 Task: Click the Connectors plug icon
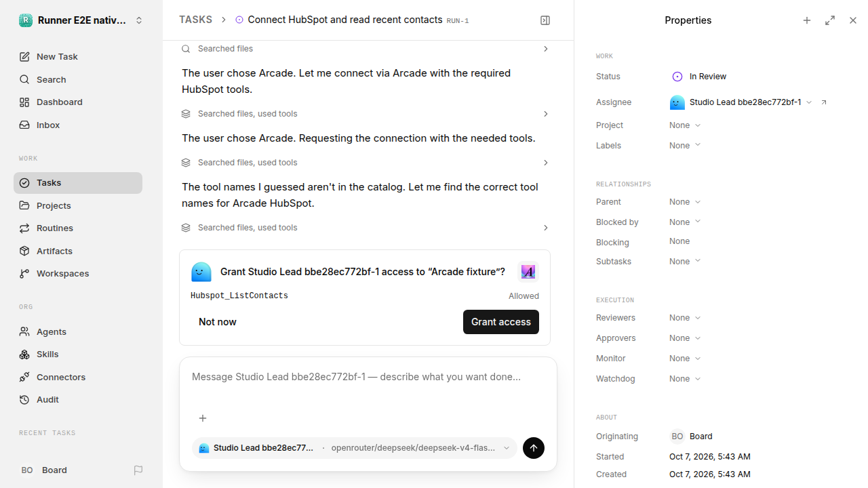pyautogui.click(x=24, y=377)
